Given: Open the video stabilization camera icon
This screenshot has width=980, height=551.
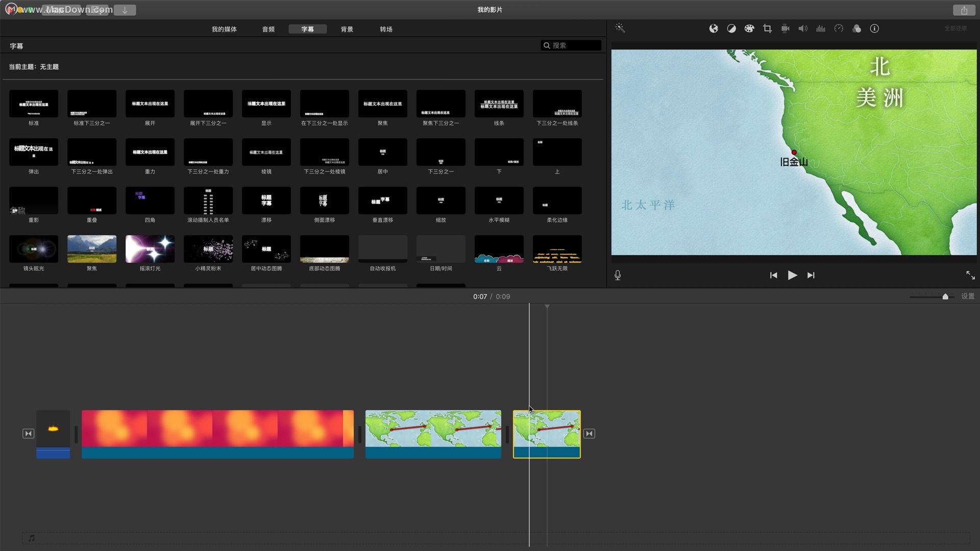Looking at the screenshot, I should coord(785,29).
